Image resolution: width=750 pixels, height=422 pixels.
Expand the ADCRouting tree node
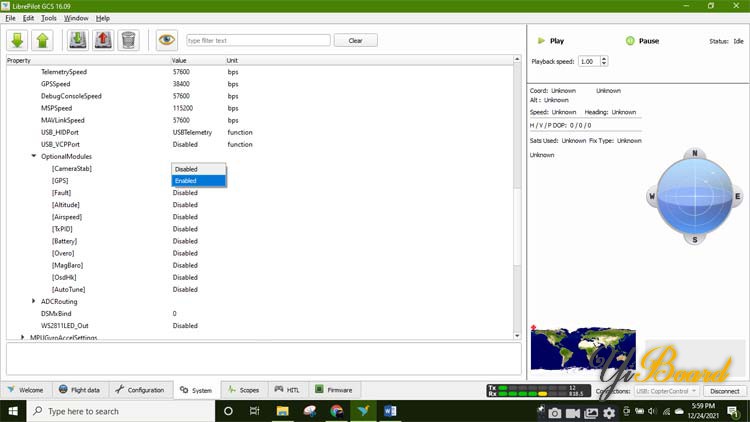coord(33,301)
